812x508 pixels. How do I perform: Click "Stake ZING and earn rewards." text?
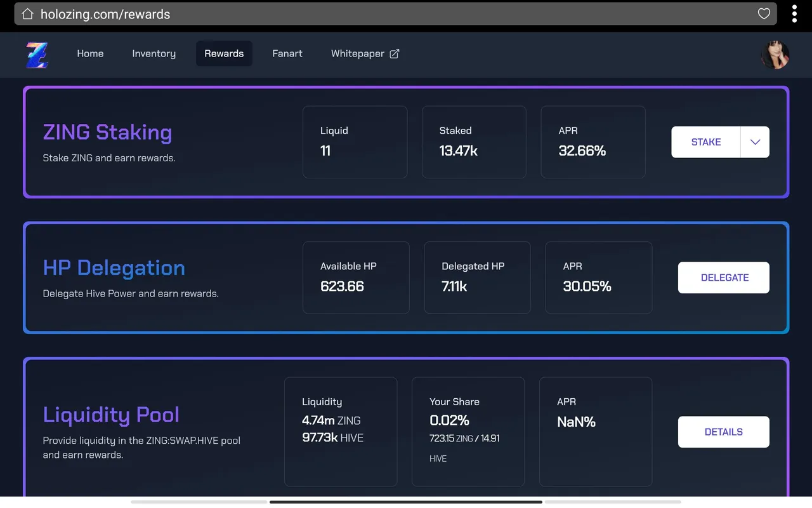(x=109, y=157)
